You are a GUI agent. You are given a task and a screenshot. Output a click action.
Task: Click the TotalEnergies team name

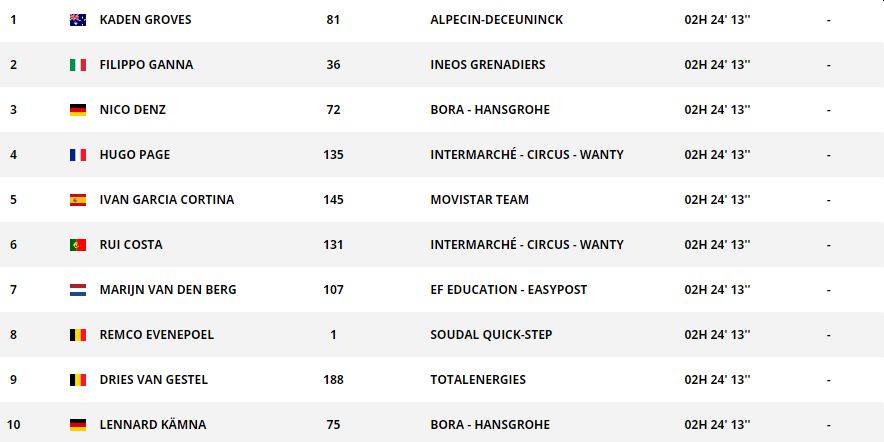(477, 380)
